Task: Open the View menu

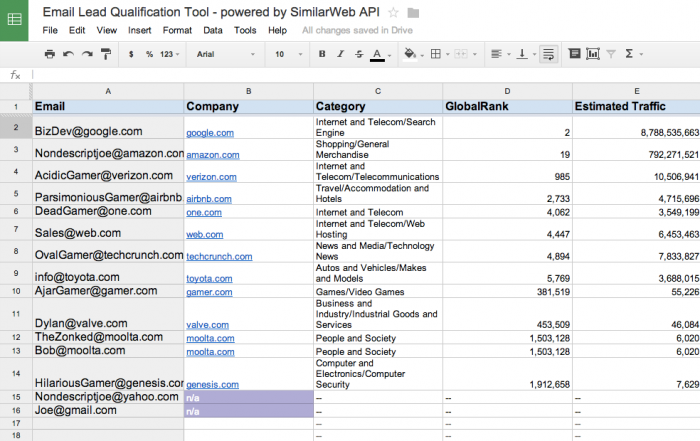Action: click(107, 30)
